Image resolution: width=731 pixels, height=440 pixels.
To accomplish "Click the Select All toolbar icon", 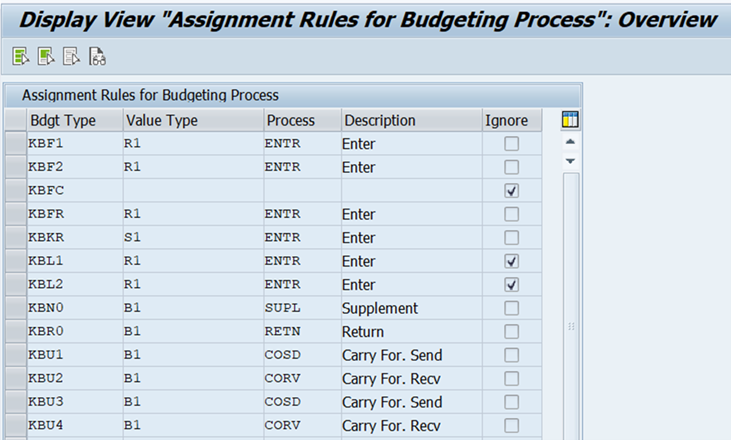I will pyautogui.click(x=20, y=57).
